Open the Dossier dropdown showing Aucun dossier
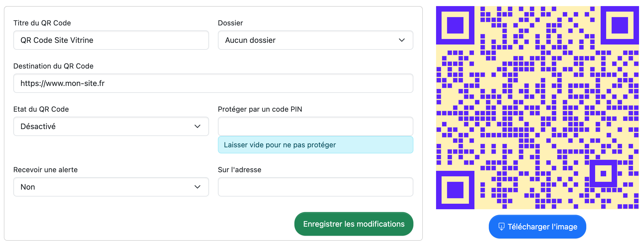Image resolution: width=644 pixels, height=246 pixels. pos(315,40)
